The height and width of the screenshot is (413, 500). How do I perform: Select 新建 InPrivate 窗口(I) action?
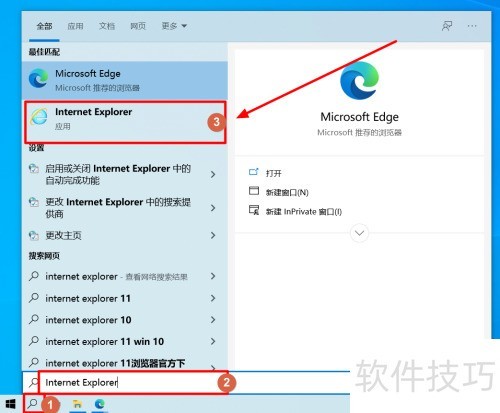304,212
